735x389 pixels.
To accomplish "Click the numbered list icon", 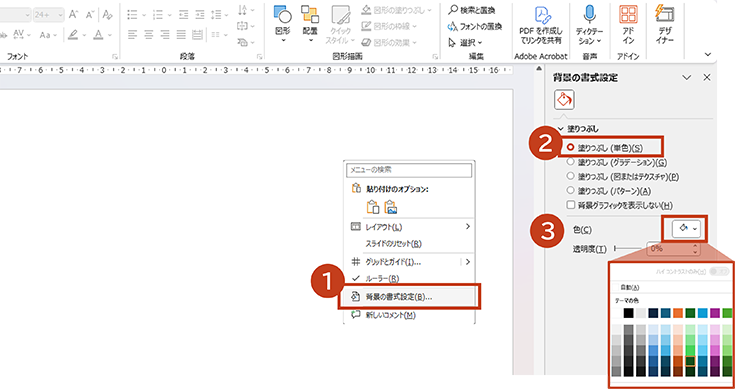I will [x=158, y=15].
